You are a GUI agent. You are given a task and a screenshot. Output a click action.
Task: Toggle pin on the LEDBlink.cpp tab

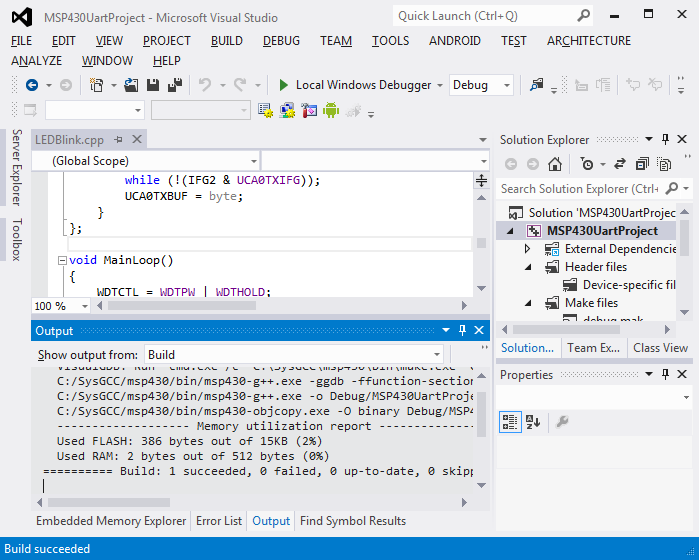(x=118, y=140)
